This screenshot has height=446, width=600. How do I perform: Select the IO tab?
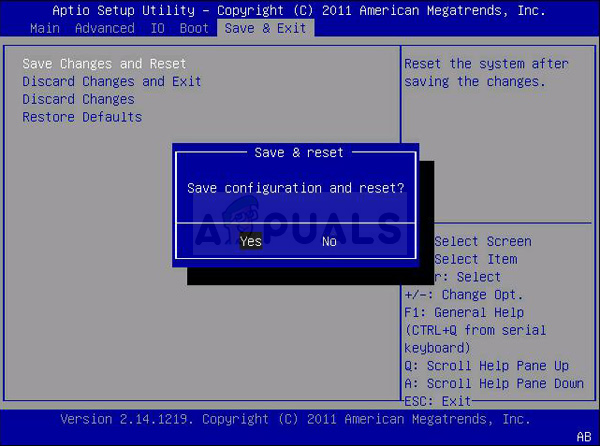point(157,28)
